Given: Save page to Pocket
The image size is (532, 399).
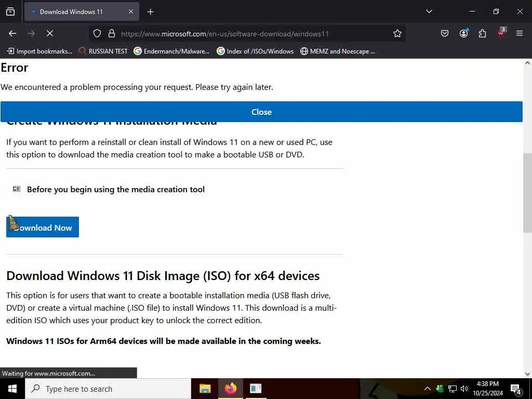Looking at the screenshot, I should [445, 33].
